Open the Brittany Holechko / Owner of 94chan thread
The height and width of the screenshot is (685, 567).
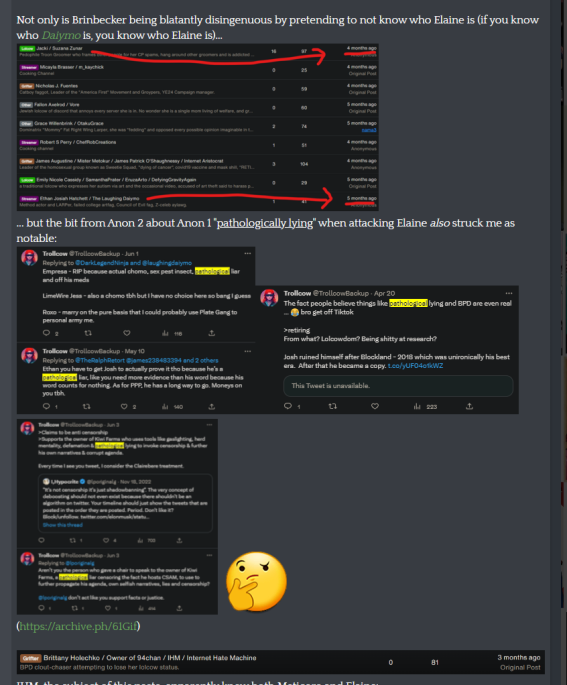[x=149, y=658]
